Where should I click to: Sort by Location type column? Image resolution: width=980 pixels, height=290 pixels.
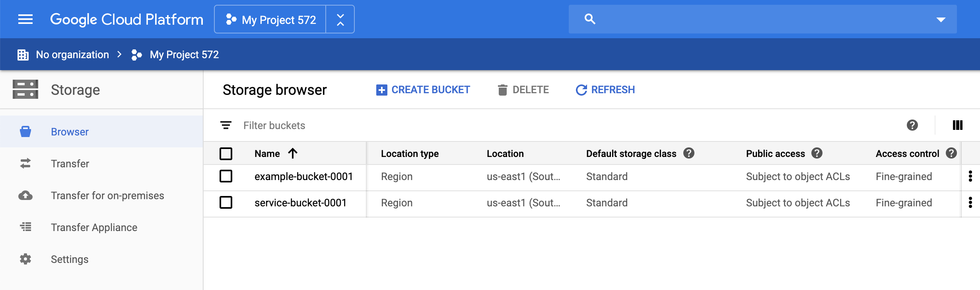(x=410, y=153)
